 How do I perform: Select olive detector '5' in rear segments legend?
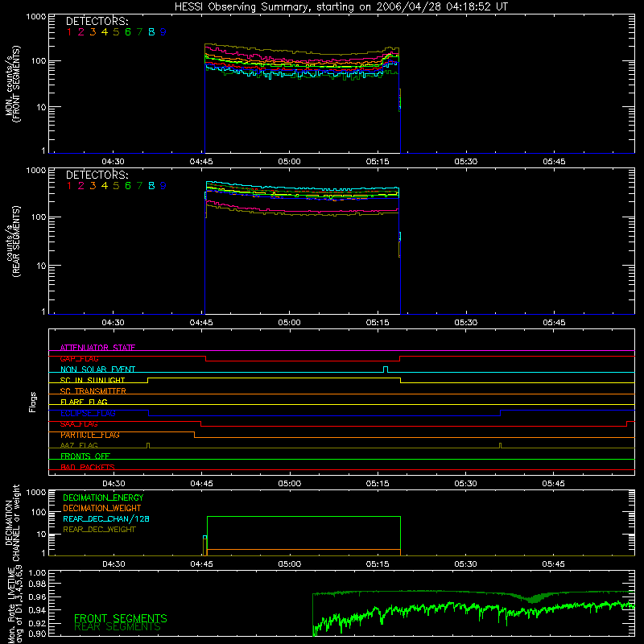tap(116, 186)
